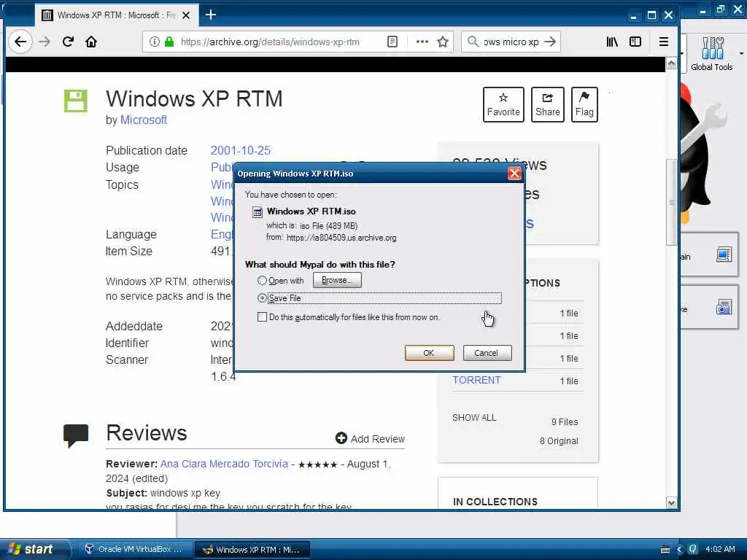Select the Open with radio button
This screenshot has height=560, width=747.
(262, 281)
